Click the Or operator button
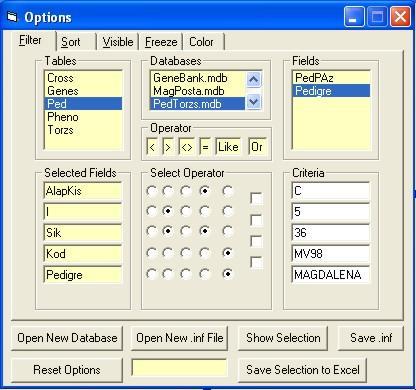Screen dimensions: 416x390 257,147
